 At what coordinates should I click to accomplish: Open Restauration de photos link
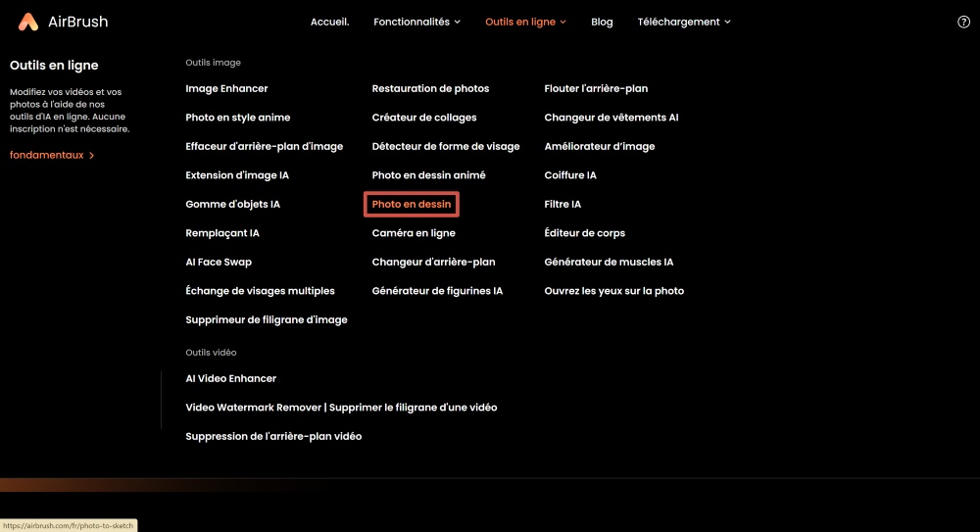pyautogui.click(x=430, y=88)
